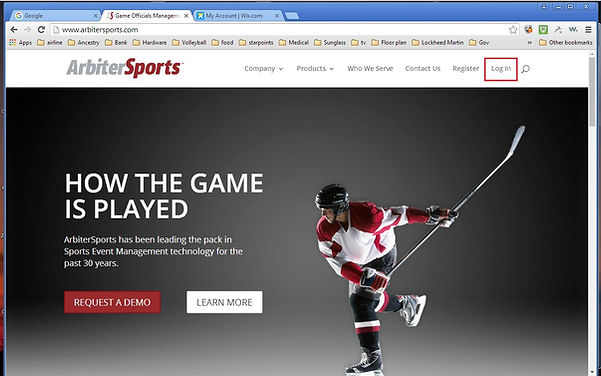Image resolution: width=601 pixels, height=376 pixels.
Task: Go back using the browser back arrow
Action: [14, 30]
